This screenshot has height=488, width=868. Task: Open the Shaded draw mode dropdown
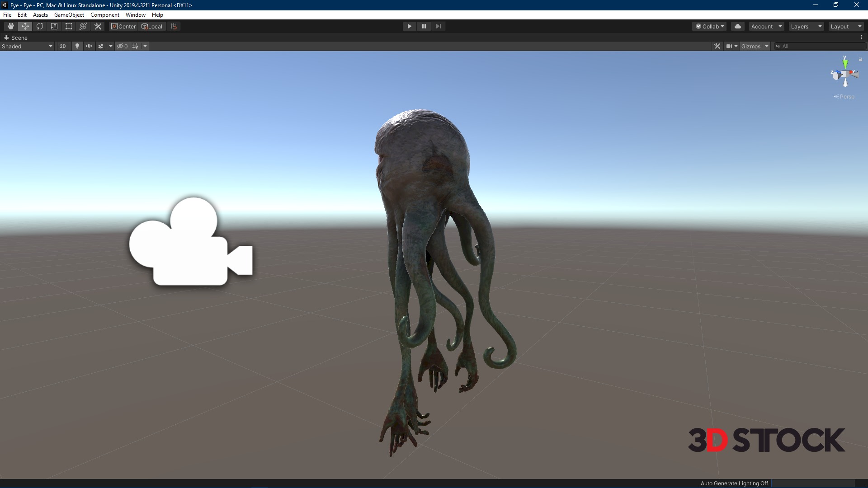pos(27,46)
